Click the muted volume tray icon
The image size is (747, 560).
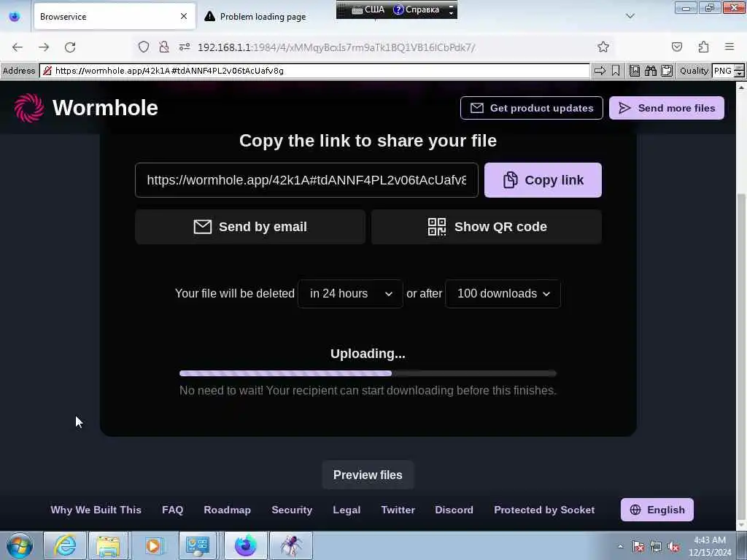(673, 547)
